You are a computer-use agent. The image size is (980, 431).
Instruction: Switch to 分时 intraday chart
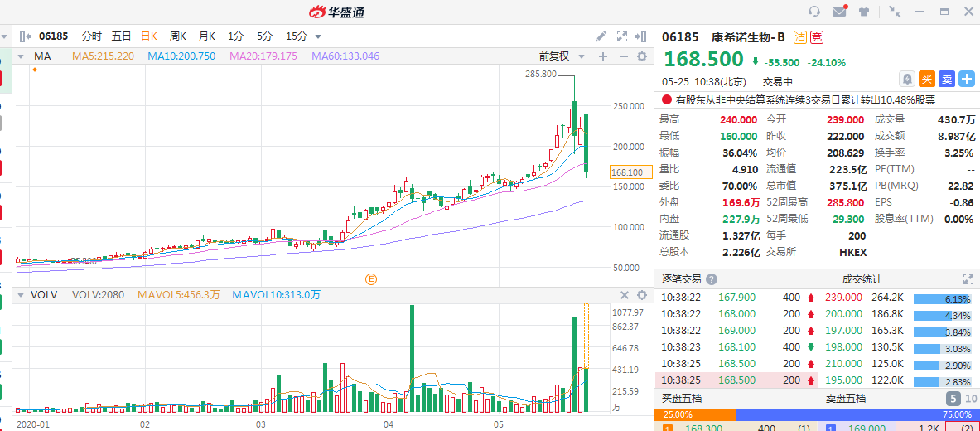(91, 36)
